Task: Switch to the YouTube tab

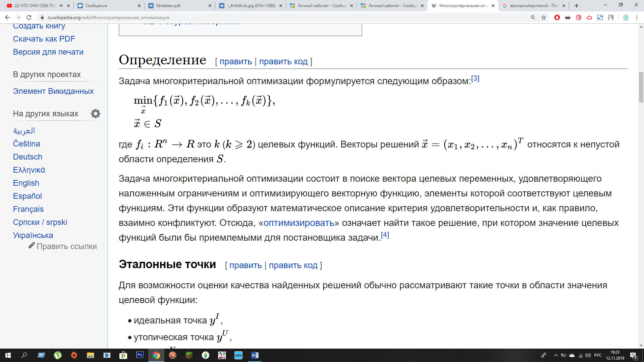Action: pos(35,6)
